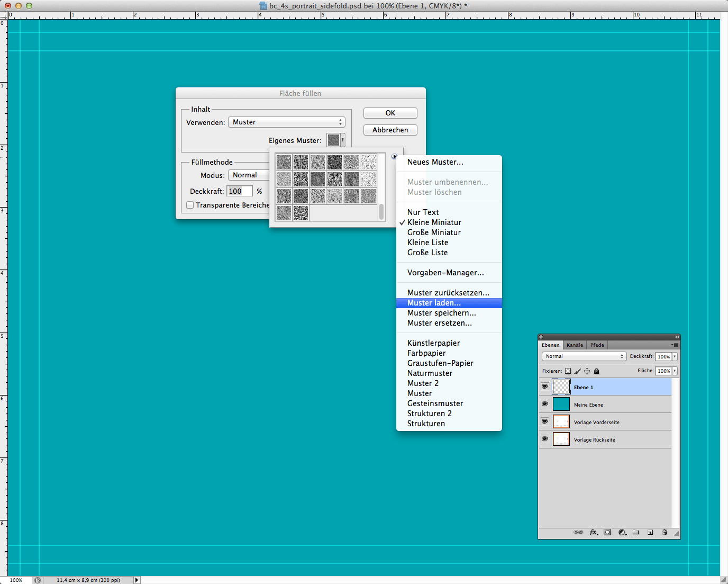Lock all with the padlock icon
Image resolution: width=728 pixels, height=584 pixels.
597,371
